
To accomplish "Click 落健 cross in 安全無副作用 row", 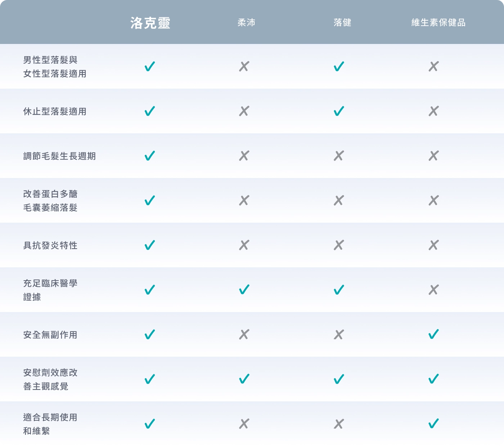I will coord(339,334).
